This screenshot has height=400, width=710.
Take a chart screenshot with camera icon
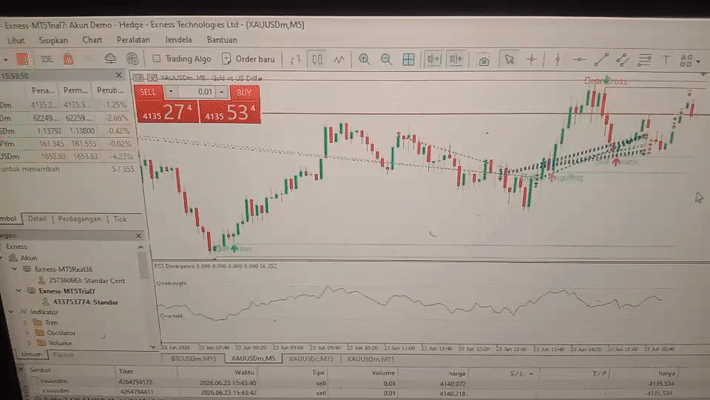[x=484, y=60]
